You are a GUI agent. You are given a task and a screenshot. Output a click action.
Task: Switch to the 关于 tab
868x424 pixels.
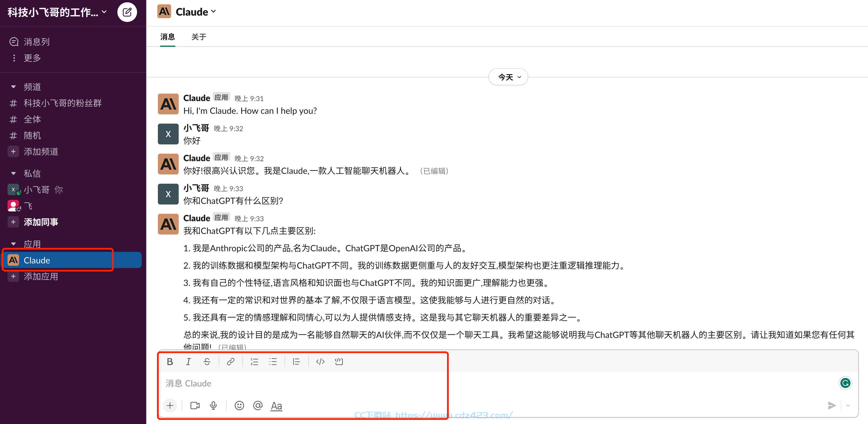199,37
